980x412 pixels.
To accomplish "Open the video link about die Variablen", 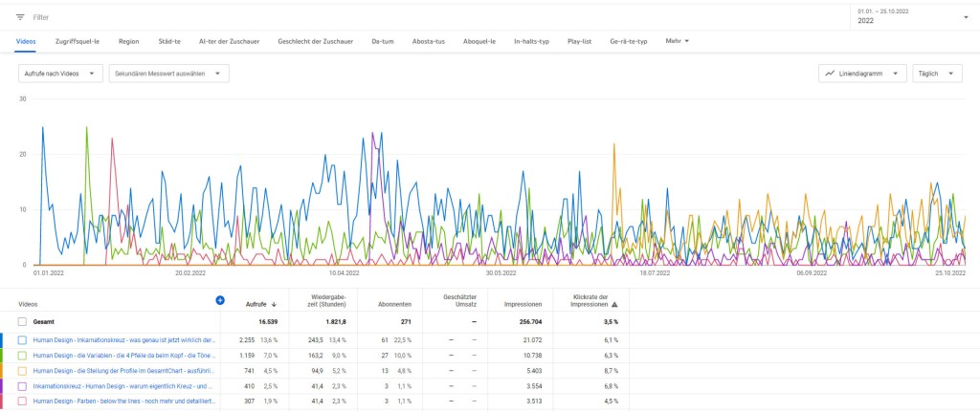I will (122, 355).
